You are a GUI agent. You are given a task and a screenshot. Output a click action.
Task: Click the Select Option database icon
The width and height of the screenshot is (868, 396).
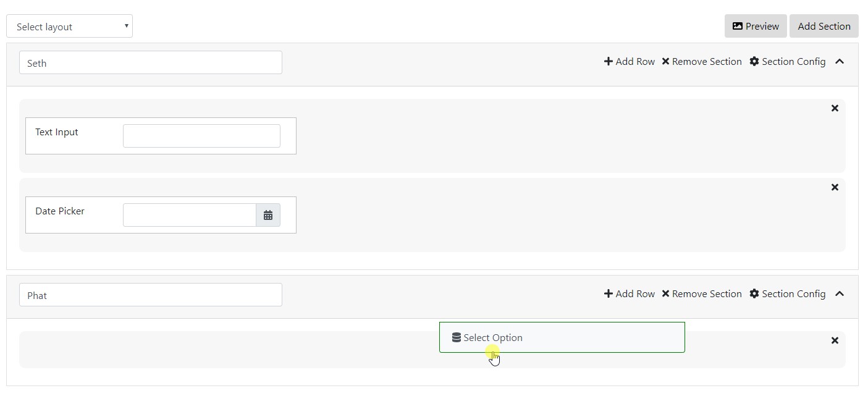click(457, 337)
